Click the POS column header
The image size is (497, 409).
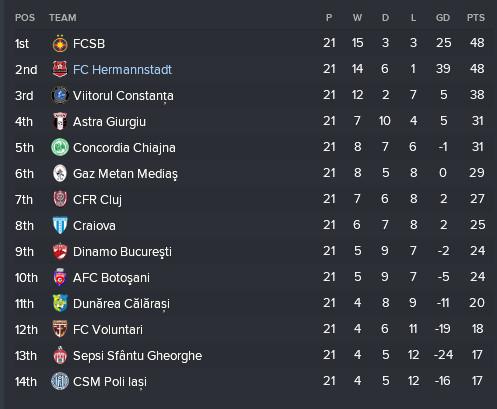25,18
